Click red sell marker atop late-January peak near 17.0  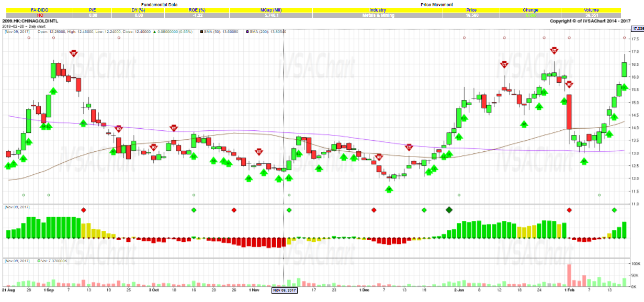click(x=554, y=51)
